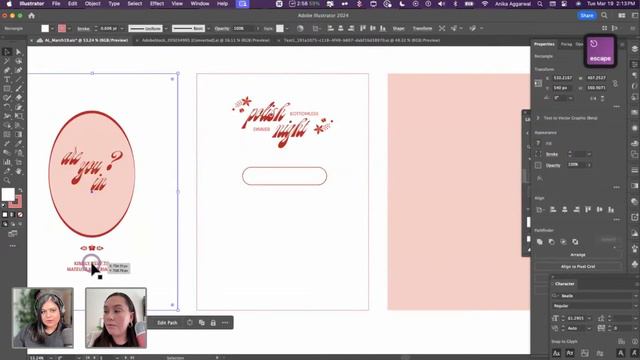Switch to the Properties tab
The width and height of the screenshot is (640, 360).
coord(544,44)
